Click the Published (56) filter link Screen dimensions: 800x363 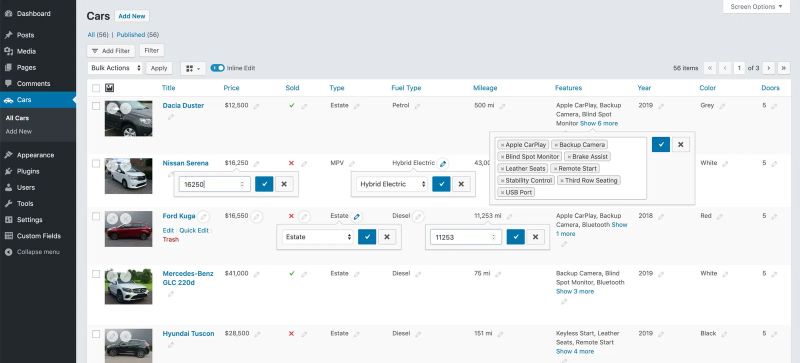point(137,35)
